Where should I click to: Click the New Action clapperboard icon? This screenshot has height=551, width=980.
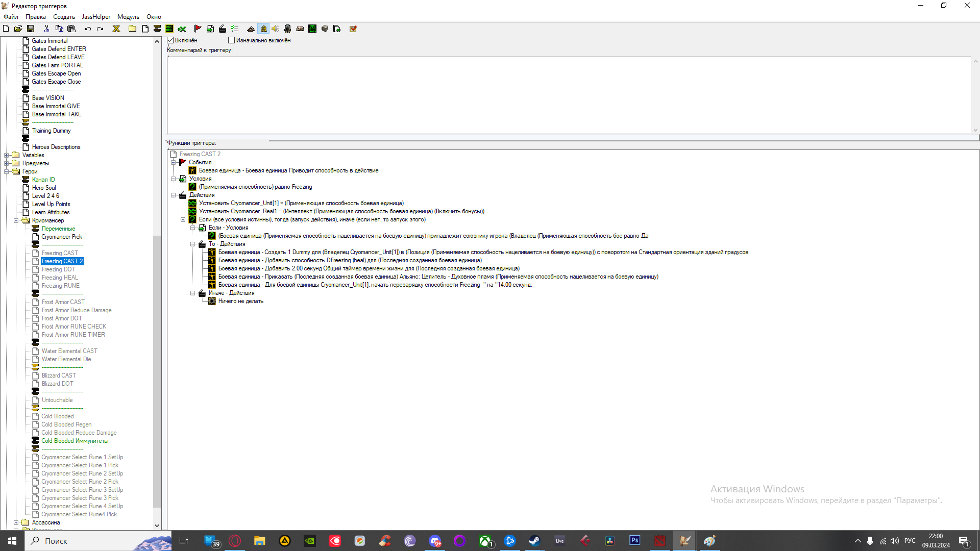tap(223, 29)
